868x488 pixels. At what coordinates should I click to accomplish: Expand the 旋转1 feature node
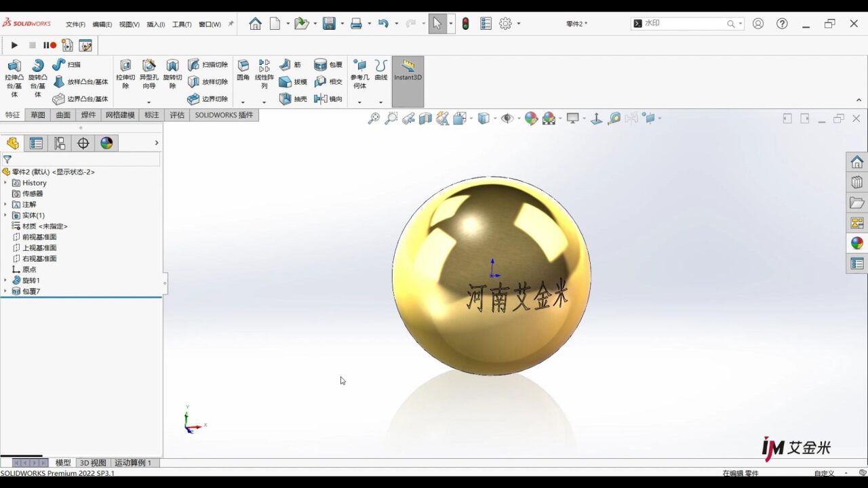pyautogui.click(x=5, y=281)
